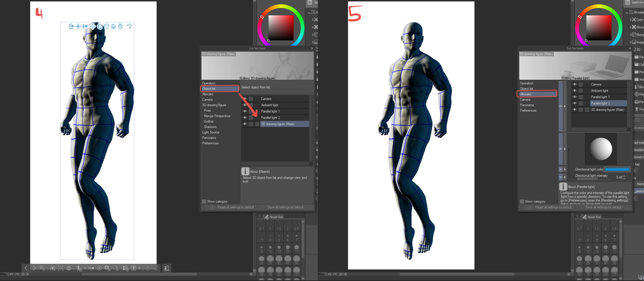The image size is (644, 281).
Task: Click Reset all settings to default in left panel
Action: coord(235,207)
